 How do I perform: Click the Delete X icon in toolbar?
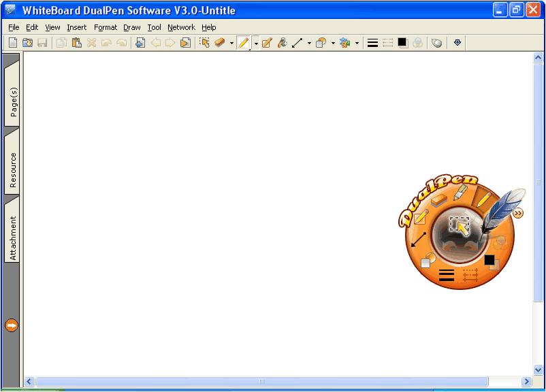click(x=91, y=43)
